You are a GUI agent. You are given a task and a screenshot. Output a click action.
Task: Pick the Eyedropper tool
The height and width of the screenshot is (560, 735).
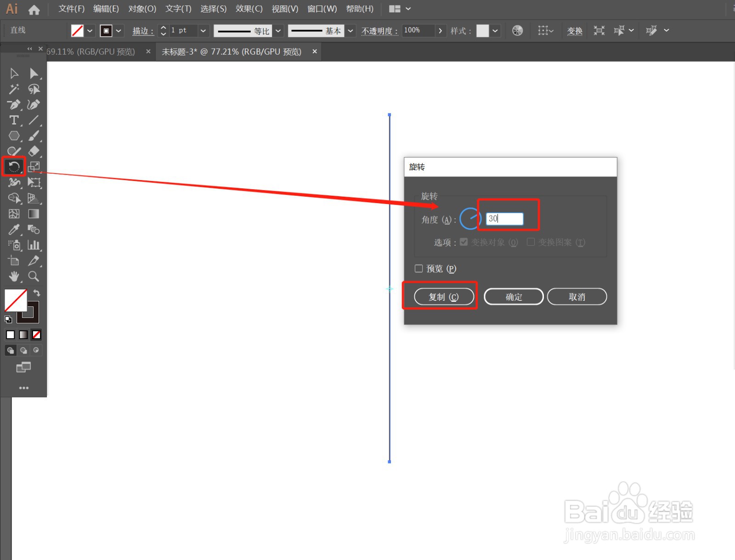tap(14, 229)
